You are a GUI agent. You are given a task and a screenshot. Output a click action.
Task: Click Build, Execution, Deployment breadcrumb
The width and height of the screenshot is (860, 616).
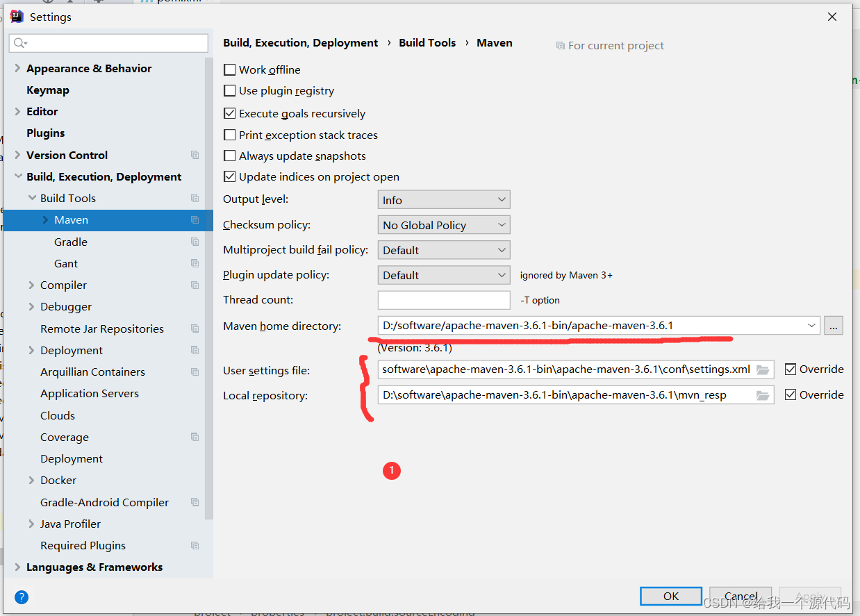pyautogui.click(x=301, y=42)
